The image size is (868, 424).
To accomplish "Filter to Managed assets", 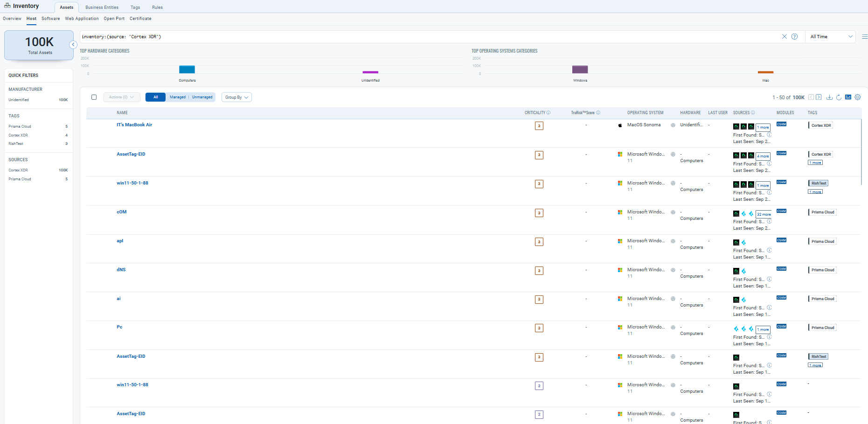I will pos(177,97).
